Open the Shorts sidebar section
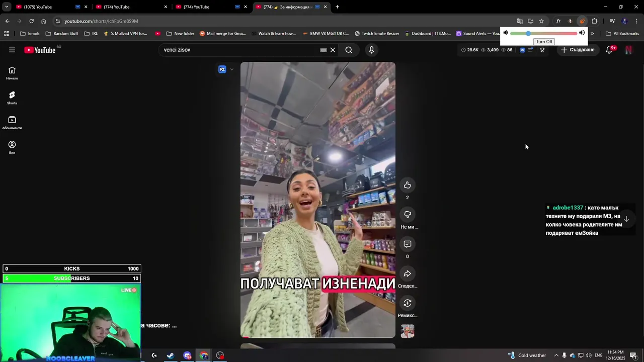 pos(12,98)
